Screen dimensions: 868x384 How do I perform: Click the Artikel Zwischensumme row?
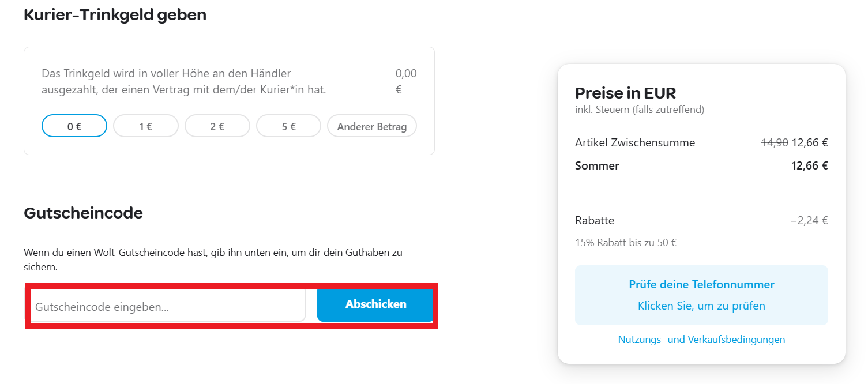pos(634,142)
